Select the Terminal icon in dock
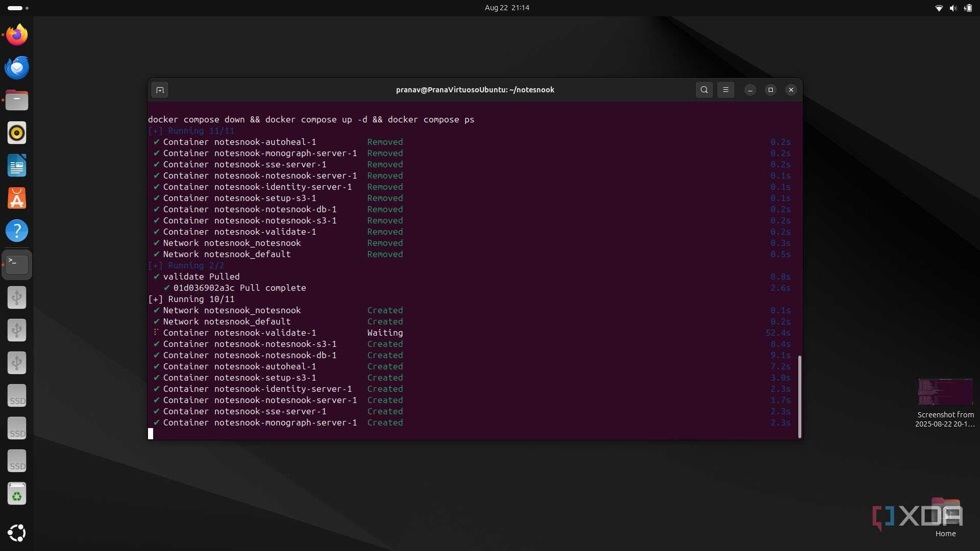 pos(17,264)
